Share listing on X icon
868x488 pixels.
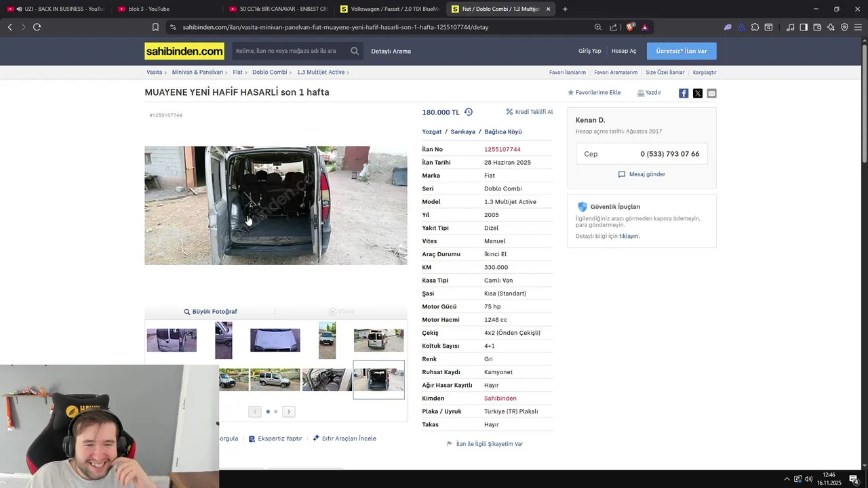[698, 93]
